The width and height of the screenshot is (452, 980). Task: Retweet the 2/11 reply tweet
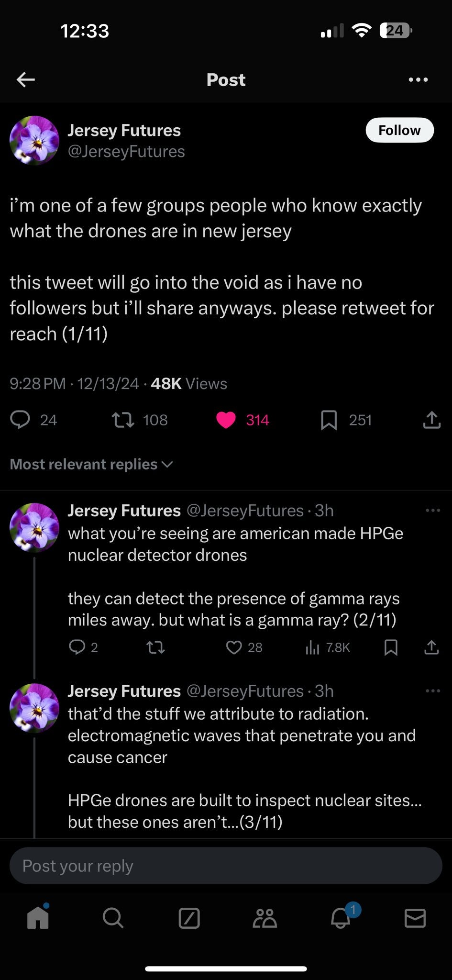(x=155, y=647)
